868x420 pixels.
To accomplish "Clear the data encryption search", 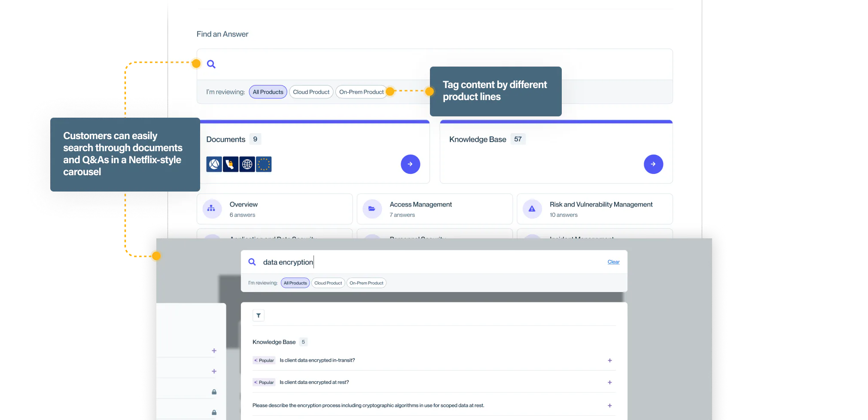I will point(613,262).
